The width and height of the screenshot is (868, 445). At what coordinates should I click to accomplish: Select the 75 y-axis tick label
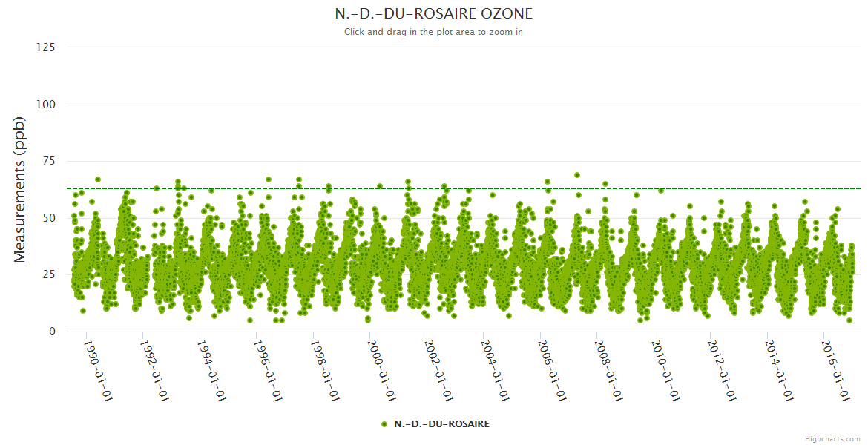point(48,161)
